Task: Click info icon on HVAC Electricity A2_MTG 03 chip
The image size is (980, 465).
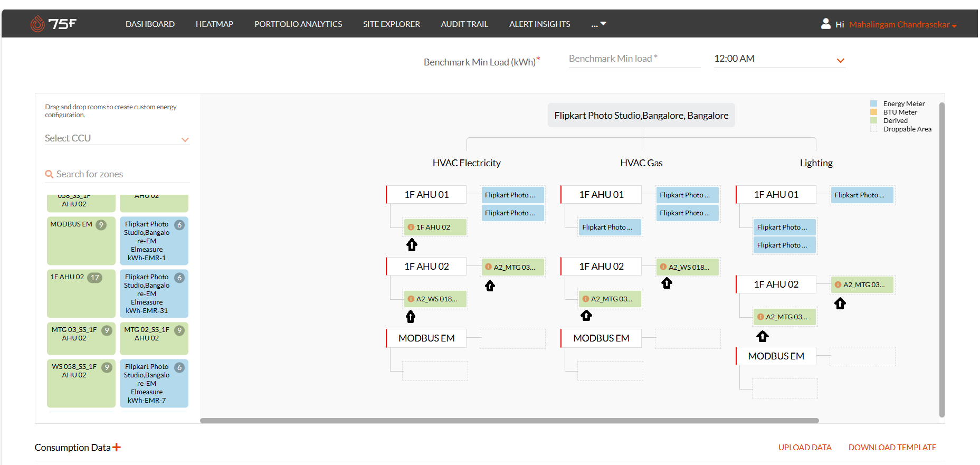Action: click(488, 267)
